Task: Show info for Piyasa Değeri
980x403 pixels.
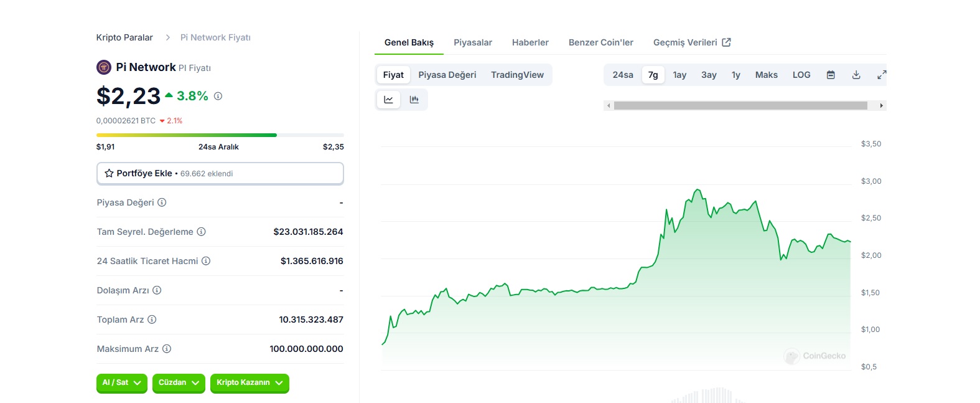Action: (x=162, y=202)
